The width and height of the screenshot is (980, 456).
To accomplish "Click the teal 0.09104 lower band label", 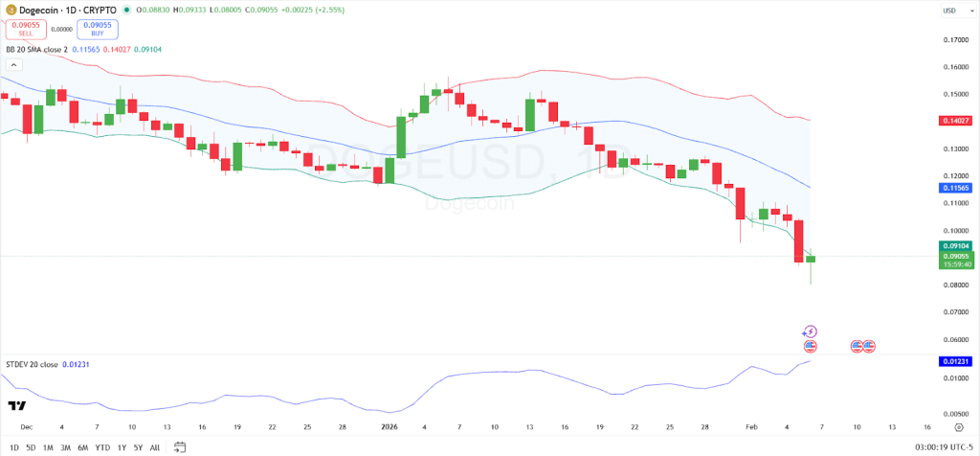I will point(955,246).
